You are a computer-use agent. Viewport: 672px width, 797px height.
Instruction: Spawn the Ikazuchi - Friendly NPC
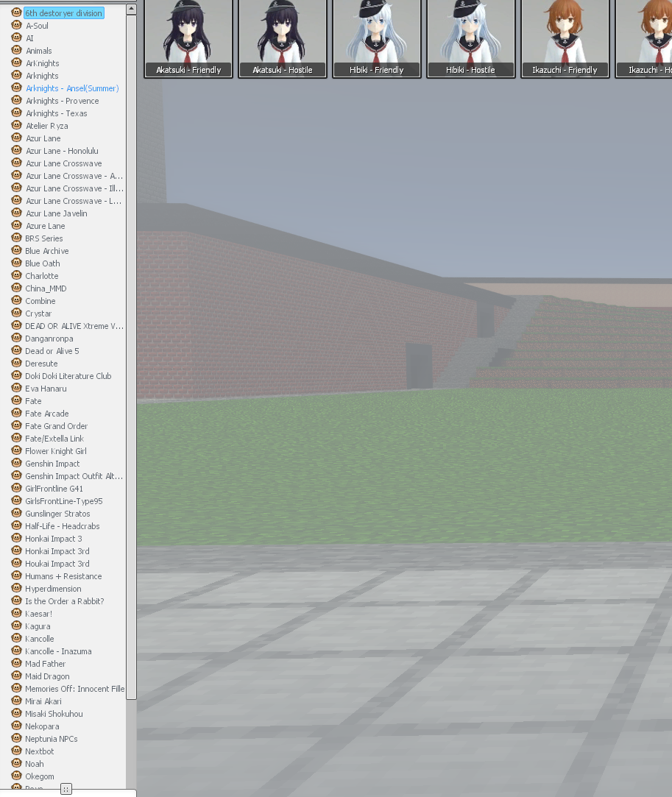coord(565,38)
